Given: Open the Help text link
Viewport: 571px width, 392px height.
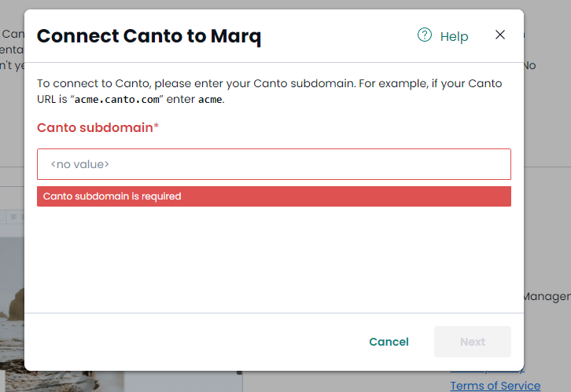Looking at the screenshot, I should tap(454, 36).
